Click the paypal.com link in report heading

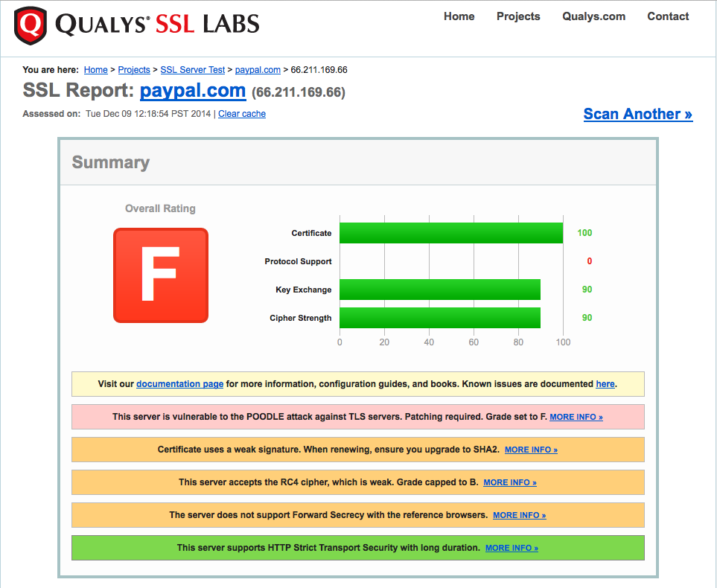pyautogui.click(x=193, y=91)
